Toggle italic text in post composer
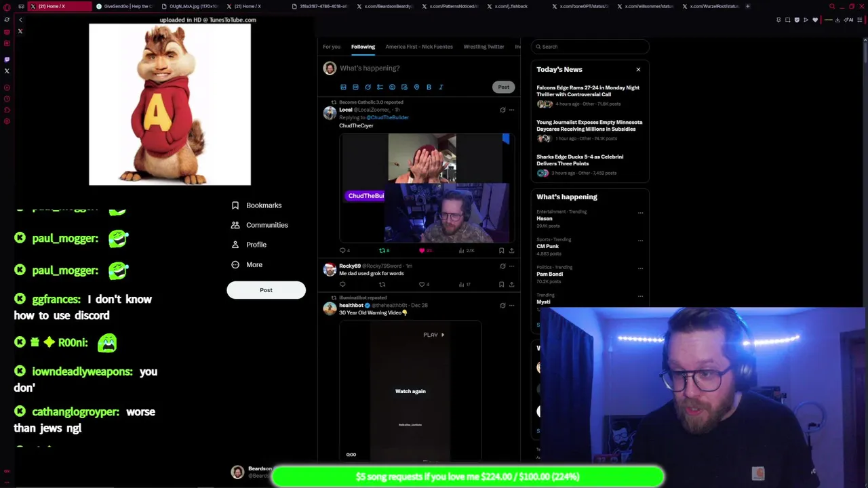868x488 pixels. [x=441, y=87]
